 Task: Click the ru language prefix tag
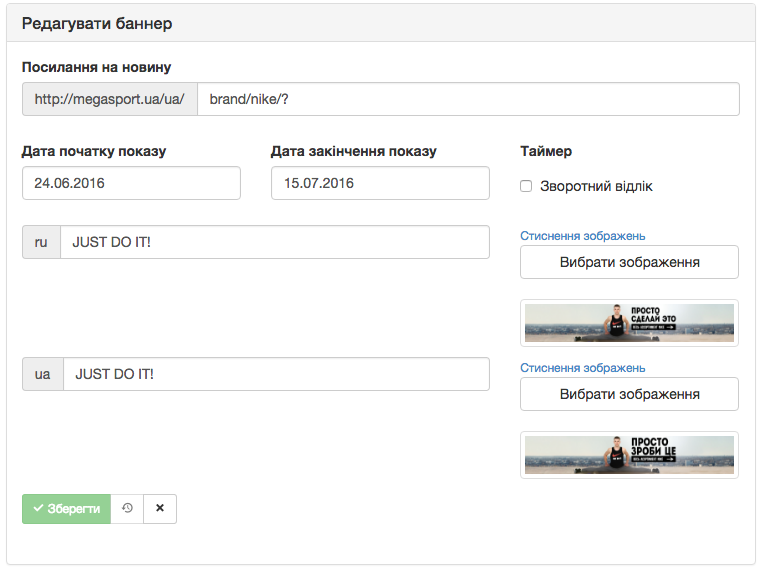tap(41, 242)
